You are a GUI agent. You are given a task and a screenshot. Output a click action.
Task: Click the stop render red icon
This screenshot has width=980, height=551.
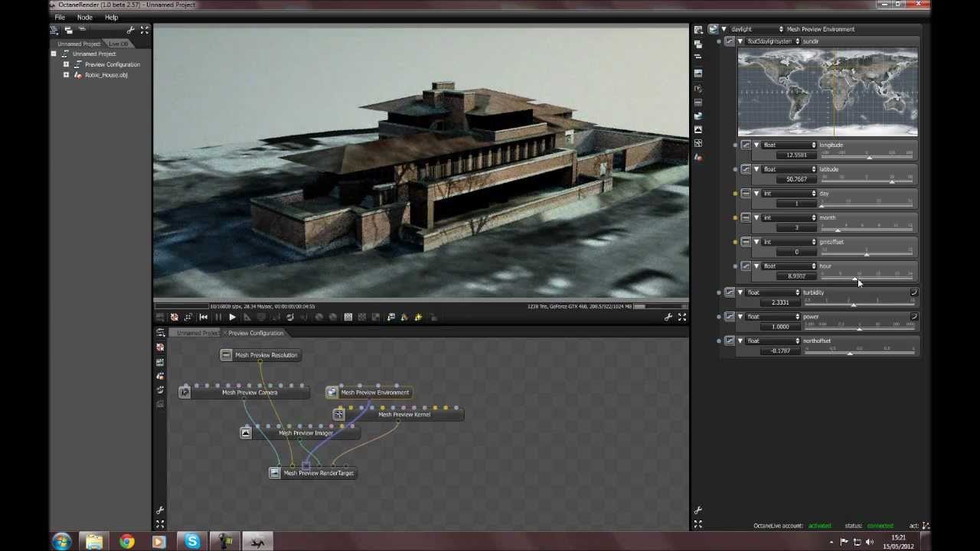pyautogui.click(x=175, y=317)
